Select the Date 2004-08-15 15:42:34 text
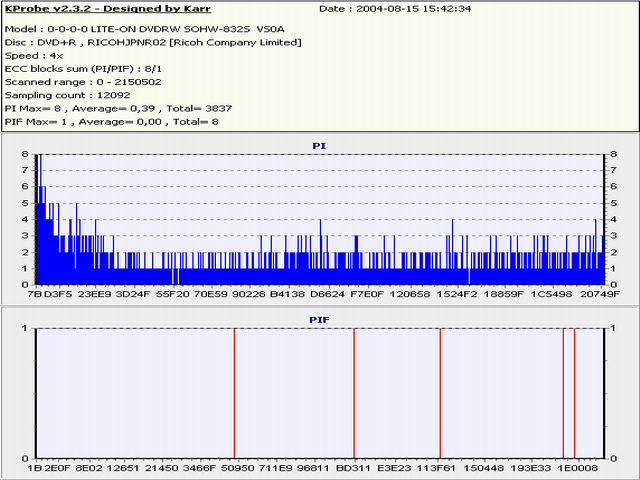Screen dimensions: 640x480 tap(395, 9)
